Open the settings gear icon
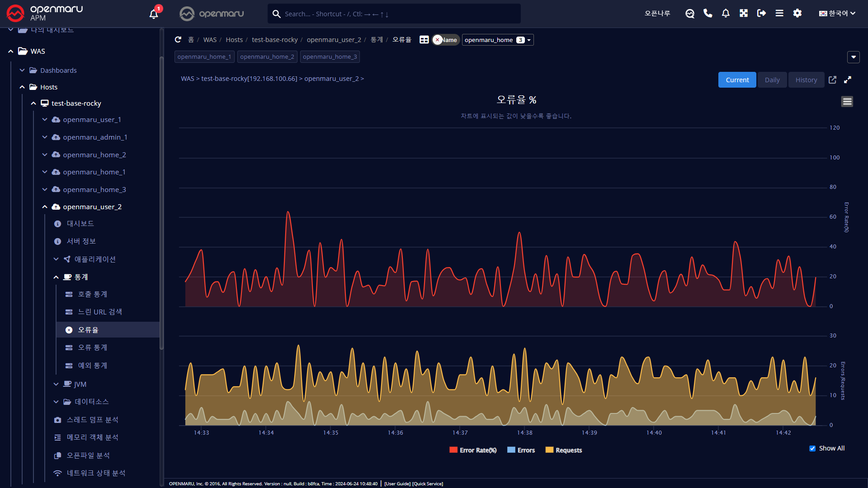The width and height of the screenshot is (868, 488). click(x=797, y=13)
